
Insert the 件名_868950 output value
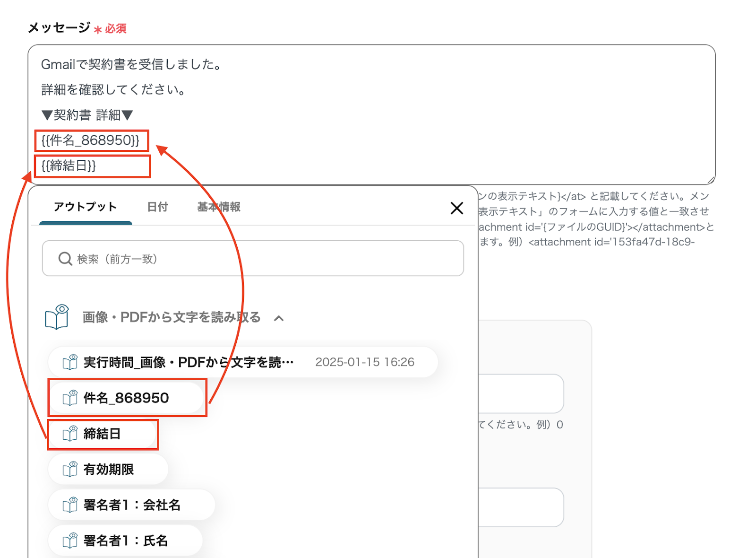pyautogui.click(x=127, y=398)
